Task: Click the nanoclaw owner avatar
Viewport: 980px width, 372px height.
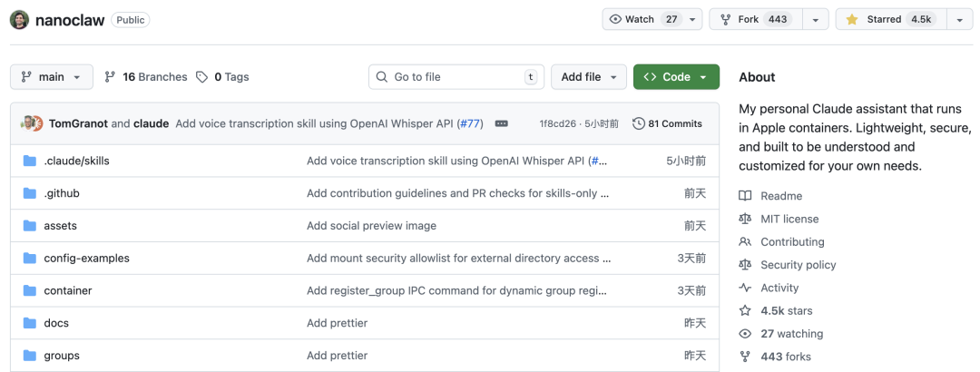Action: click(x=20, y=19)
